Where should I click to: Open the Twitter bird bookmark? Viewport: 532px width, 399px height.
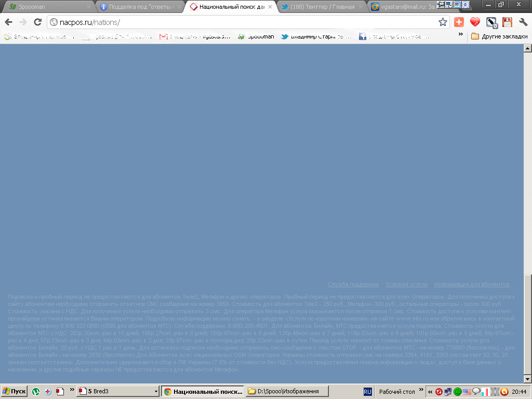point(316,36)
